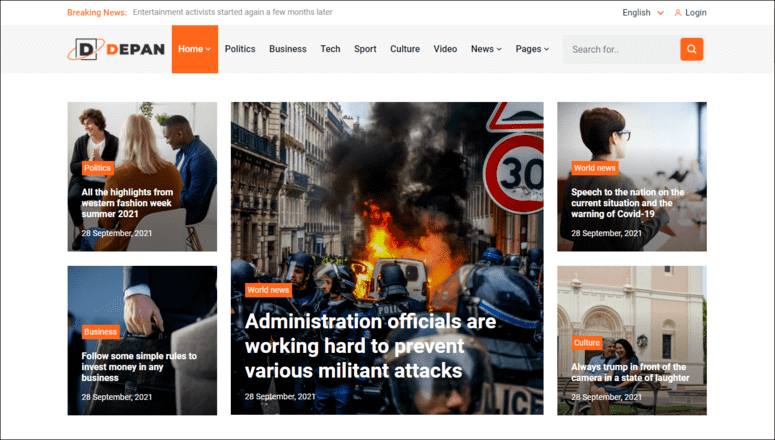The width and height of the screenshot is (775, 440).
Task: Click the Politics tag on fashion week article
Action: point(97,168)
